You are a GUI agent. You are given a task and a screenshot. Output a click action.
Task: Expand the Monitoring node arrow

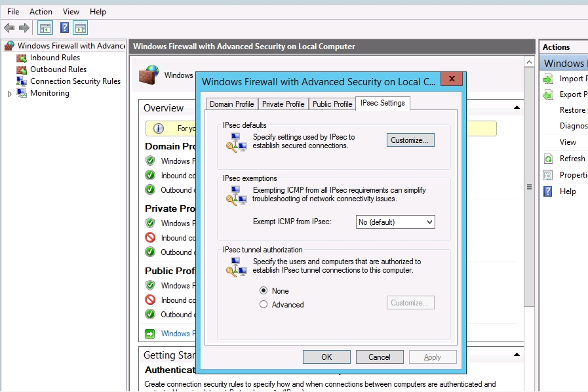10,94
